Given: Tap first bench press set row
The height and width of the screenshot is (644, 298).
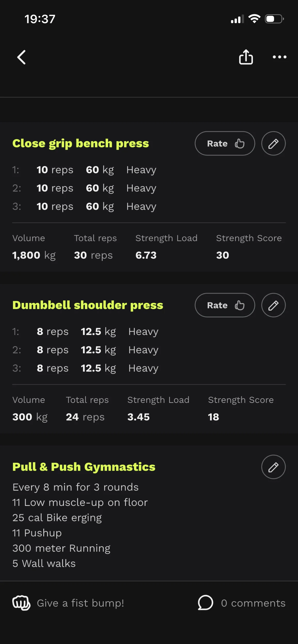Looking at the screenshot, I should click(84, 170).
